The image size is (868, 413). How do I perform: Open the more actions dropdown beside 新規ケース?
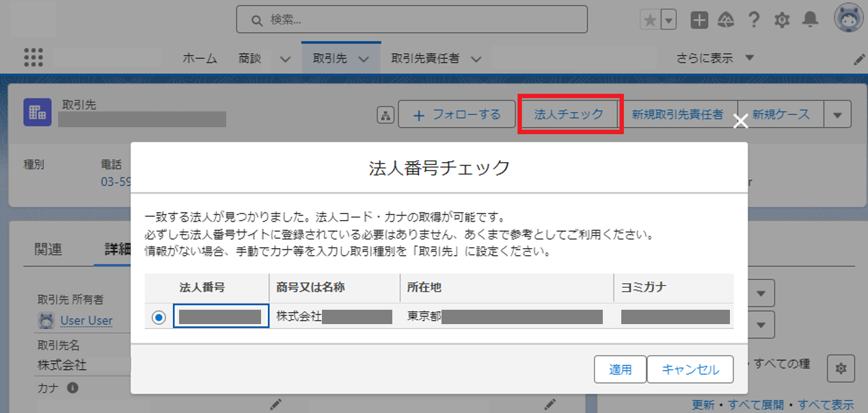click(x=837, y=115)
